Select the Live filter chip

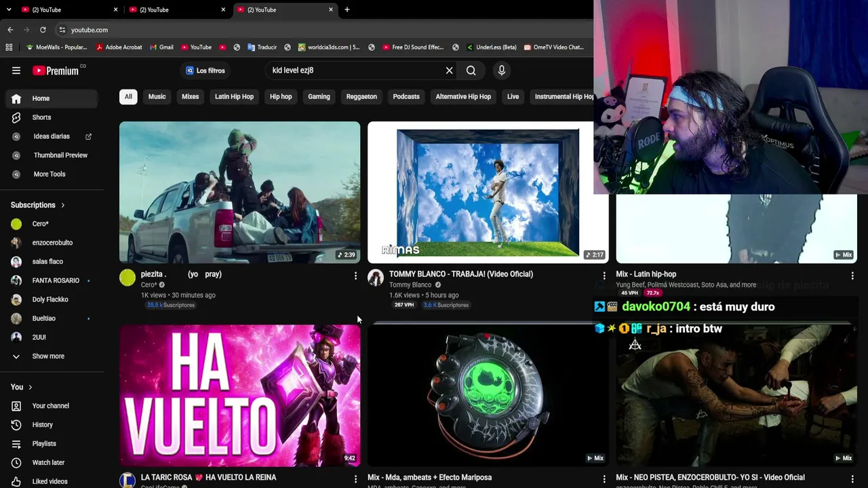coord(513,97)
